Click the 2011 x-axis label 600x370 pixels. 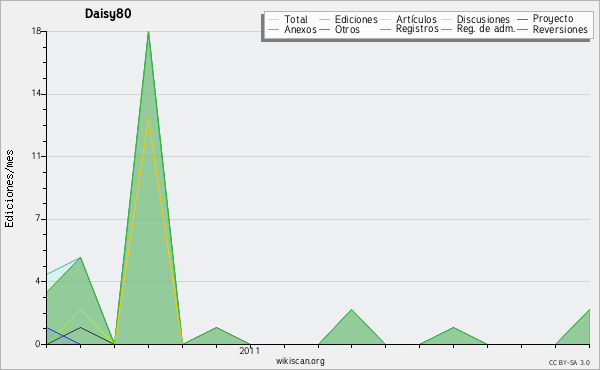[249, 350]
